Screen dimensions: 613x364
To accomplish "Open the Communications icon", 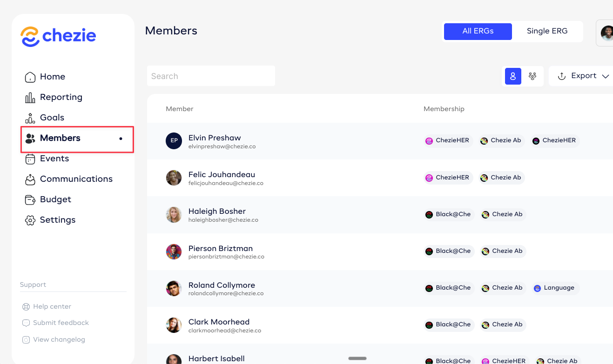I will (30, 179).
